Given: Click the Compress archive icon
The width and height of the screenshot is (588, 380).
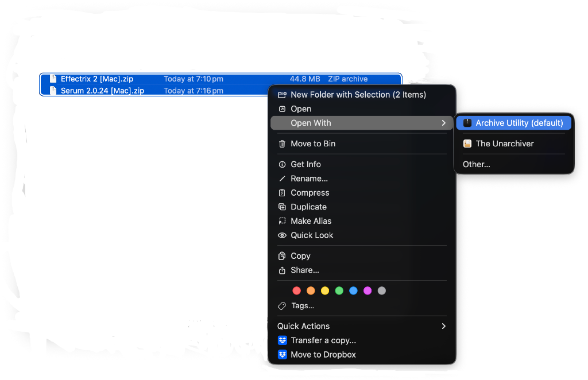Looking at the screenshot, I should coord(282,193).
